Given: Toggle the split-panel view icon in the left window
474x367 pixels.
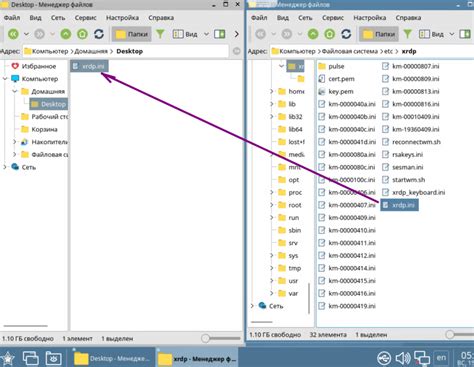Looking at the screenshot, I should point(220,34).
